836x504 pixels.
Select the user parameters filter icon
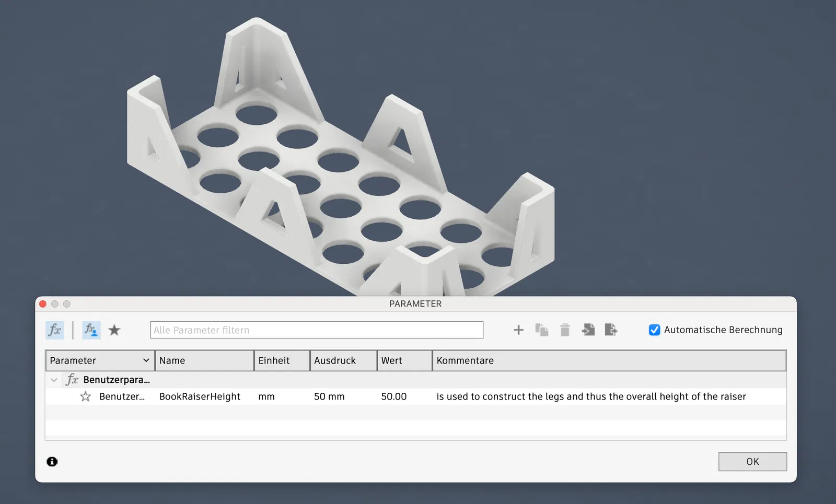point(91,330)
